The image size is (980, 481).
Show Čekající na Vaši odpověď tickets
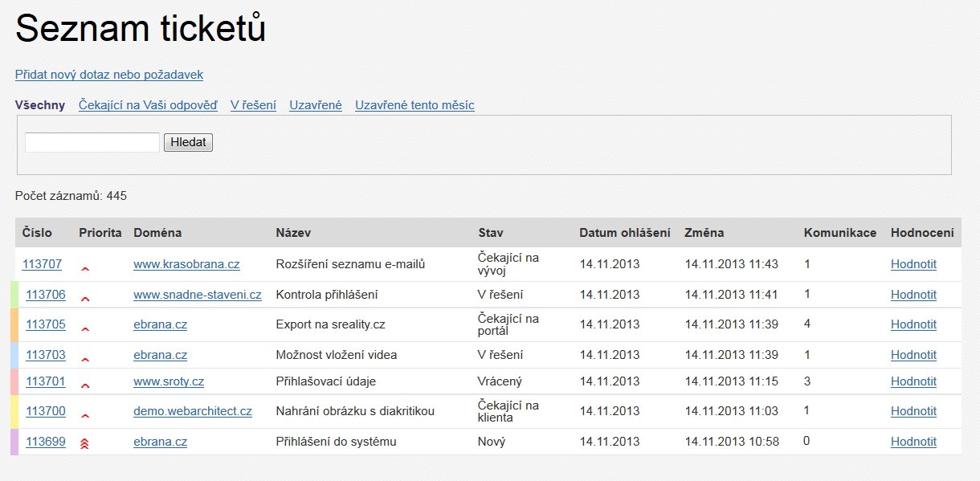point(148,105)
